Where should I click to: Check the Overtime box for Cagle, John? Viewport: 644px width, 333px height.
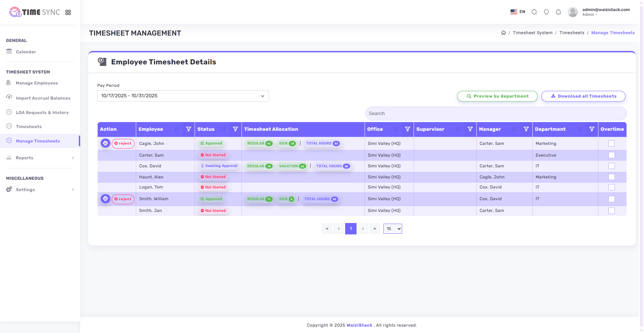[611, 143]
